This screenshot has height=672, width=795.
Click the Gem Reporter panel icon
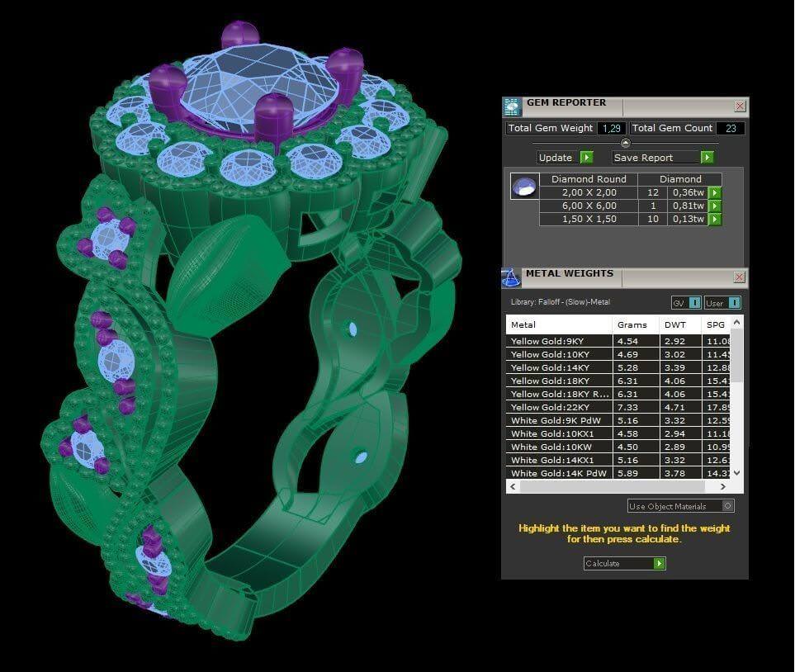pyautogui.click(x=512, y=106)
